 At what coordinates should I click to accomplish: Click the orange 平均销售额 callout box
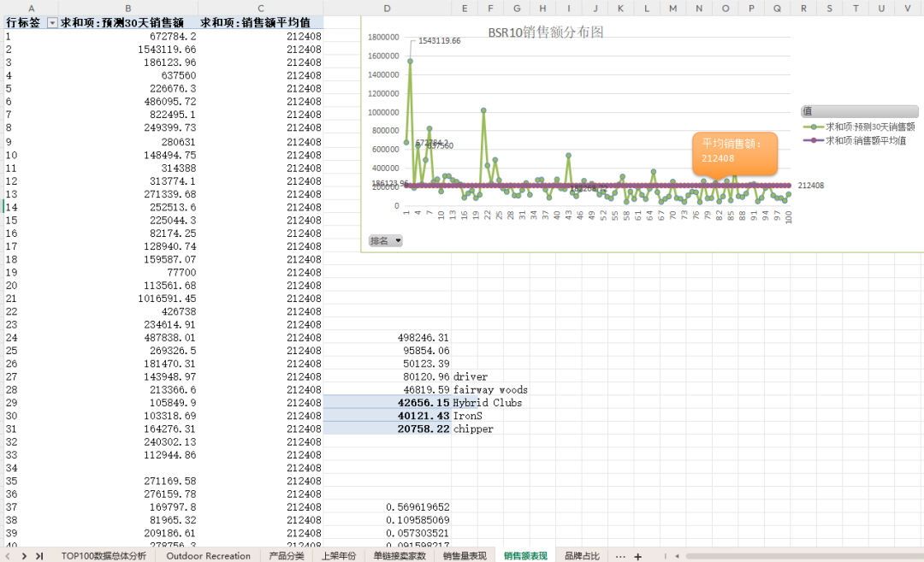pyautogui.click(x=735, y=153)
